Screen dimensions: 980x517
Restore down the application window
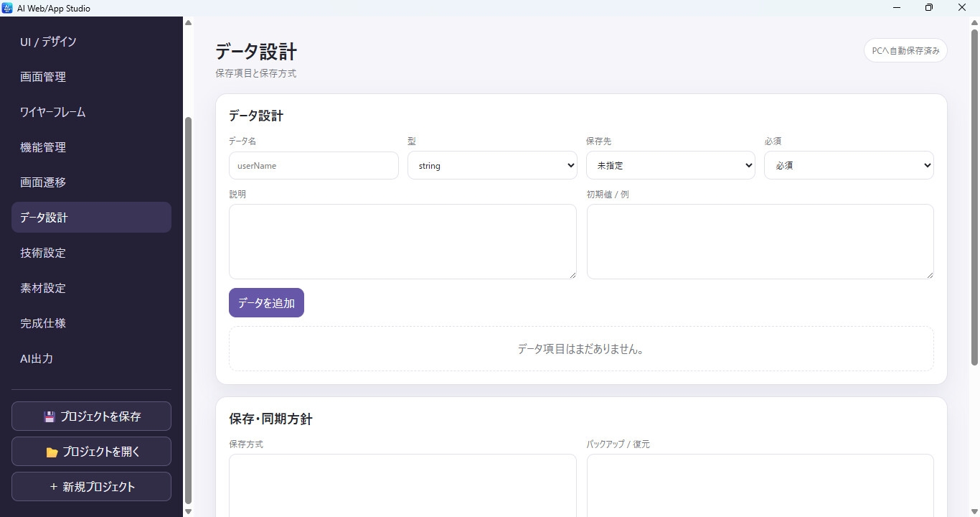click(x=929, y=8)
